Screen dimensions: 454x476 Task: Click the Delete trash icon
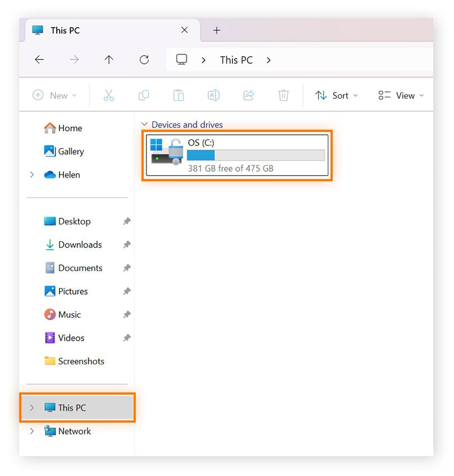click(x=283, y=95)
